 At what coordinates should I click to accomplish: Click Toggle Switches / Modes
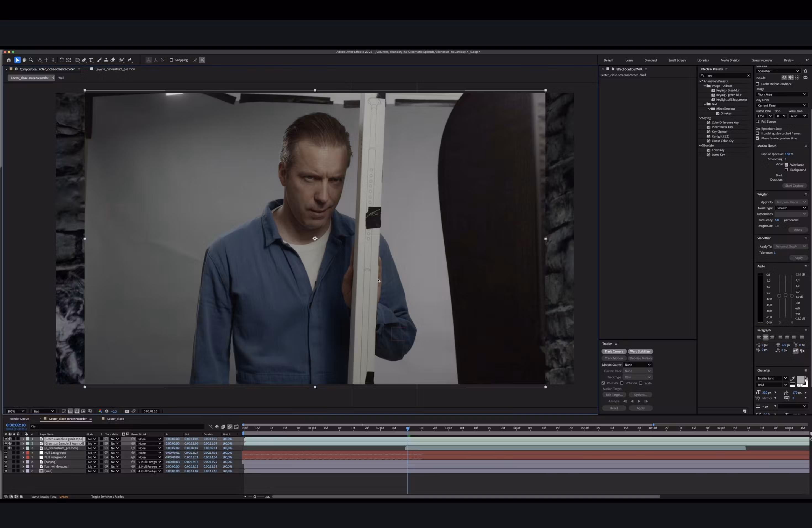point(107,497)
